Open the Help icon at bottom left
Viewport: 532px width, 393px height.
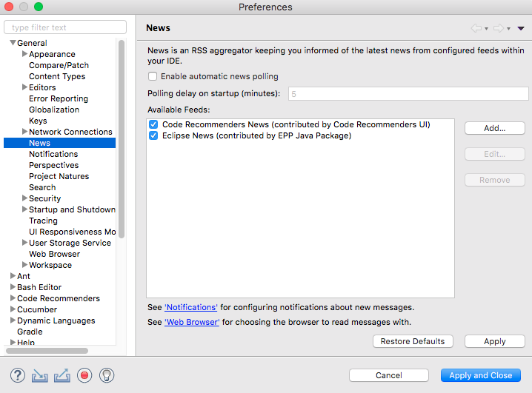point(18,375)
